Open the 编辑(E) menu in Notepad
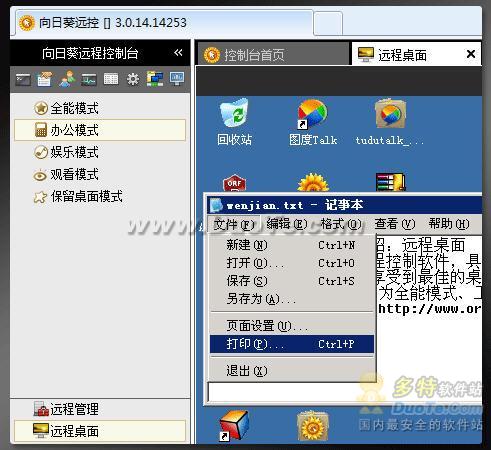 (x=286, y=224)
